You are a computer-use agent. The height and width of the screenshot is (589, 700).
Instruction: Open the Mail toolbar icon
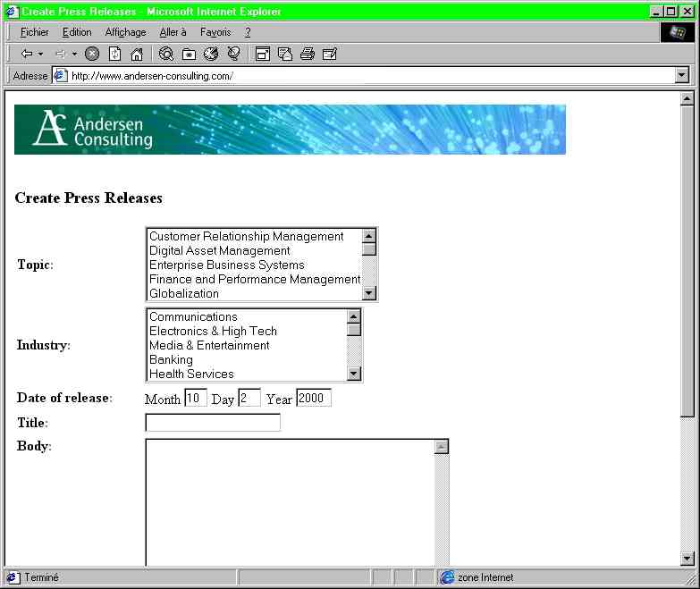click(x=285, y=54)
